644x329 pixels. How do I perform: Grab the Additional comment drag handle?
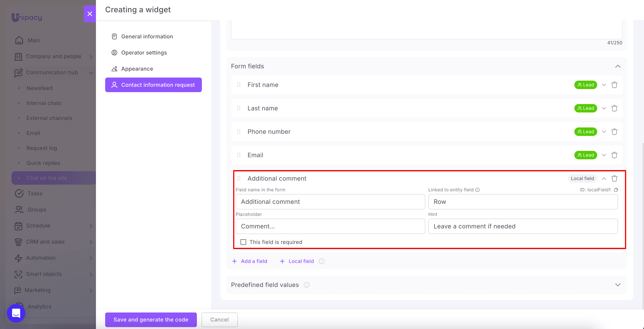click(x=239, y=179)
